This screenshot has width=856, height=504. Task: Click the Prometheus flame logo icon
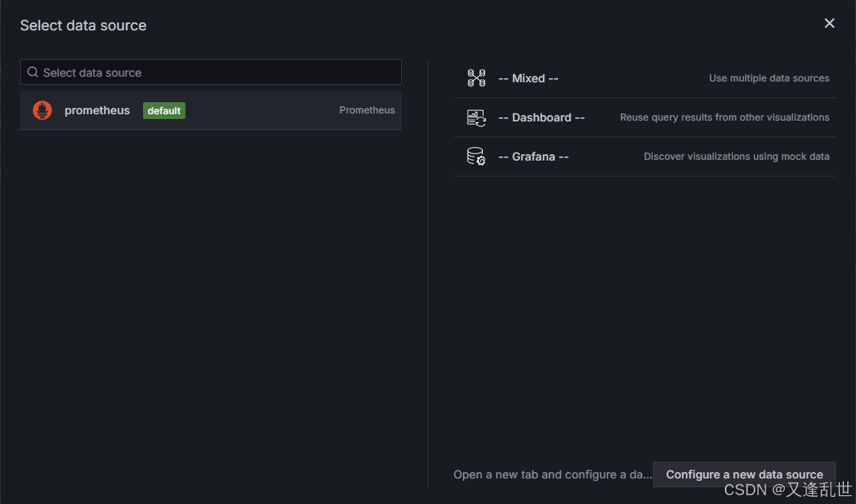(x=42, y=110)
